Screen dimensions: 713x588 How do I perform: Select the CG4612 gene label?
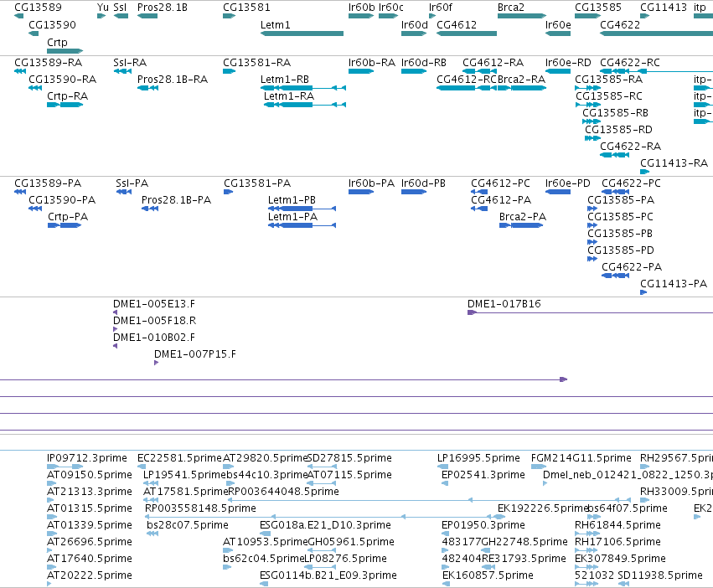click(457, 25)
